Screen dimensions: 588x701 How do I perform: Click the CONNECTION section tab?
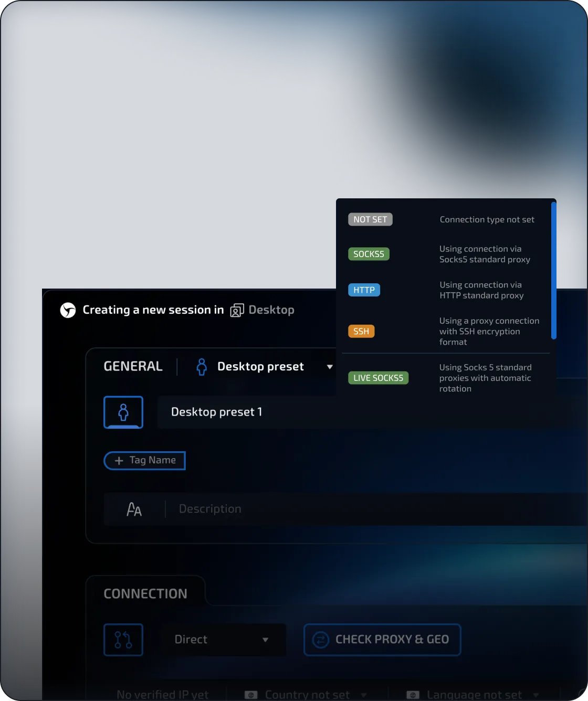(x=145, y=594)
